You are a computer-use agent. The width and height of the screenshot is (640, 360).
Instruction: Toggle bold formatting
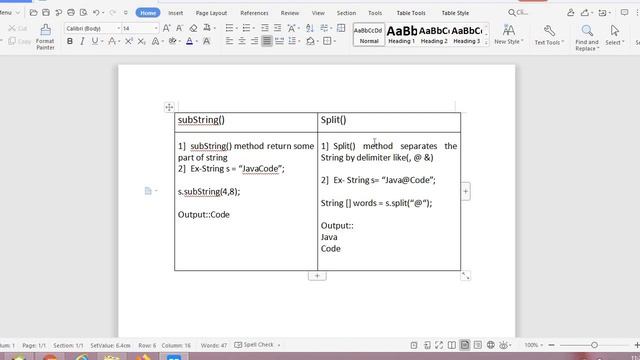(70, 41)
